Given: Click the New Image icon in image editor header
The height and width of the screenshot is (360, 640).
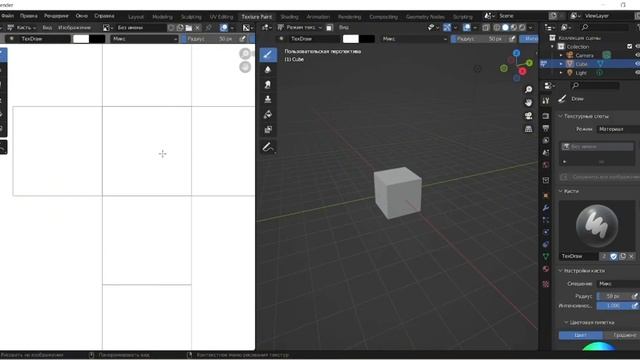Looking at the screenshot, I should tap(180, 28).
